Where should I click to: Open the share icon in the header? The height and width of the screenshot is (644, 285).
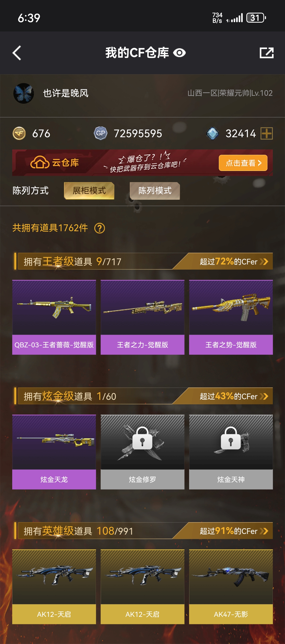[x=266, y=53]
